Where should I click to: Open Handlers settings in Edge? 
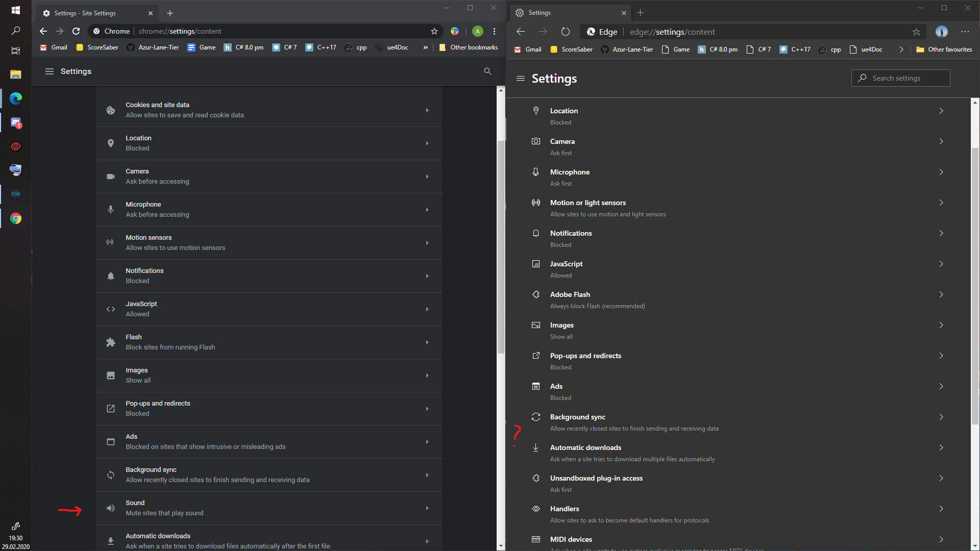738,514
